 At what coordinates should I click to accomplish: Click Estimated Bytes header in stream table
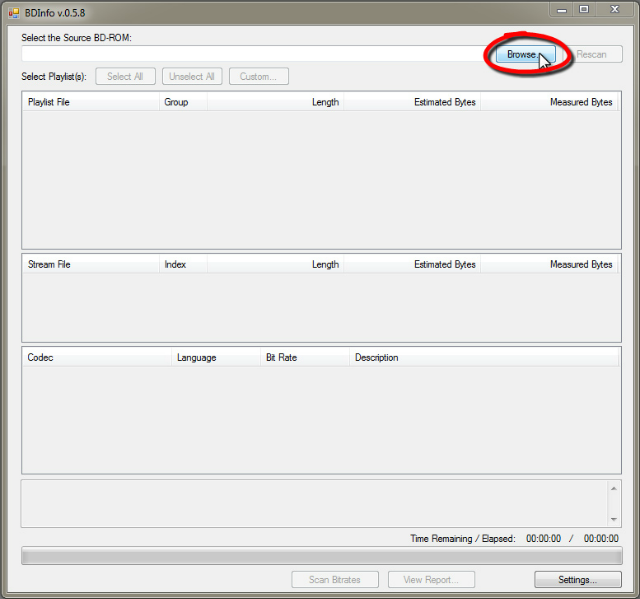point(412,264)
